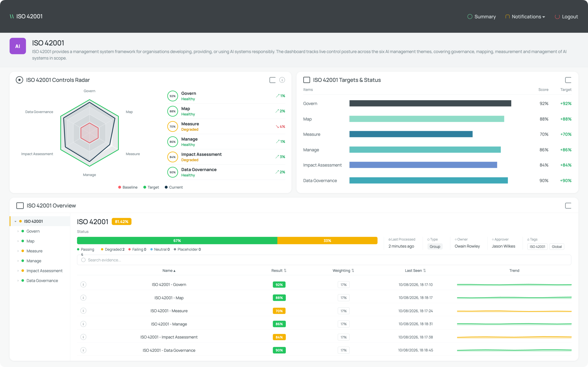Click the ISO 42001 tag chip
588x367 pixels.
pyautogui.click(x=537, y=247)
